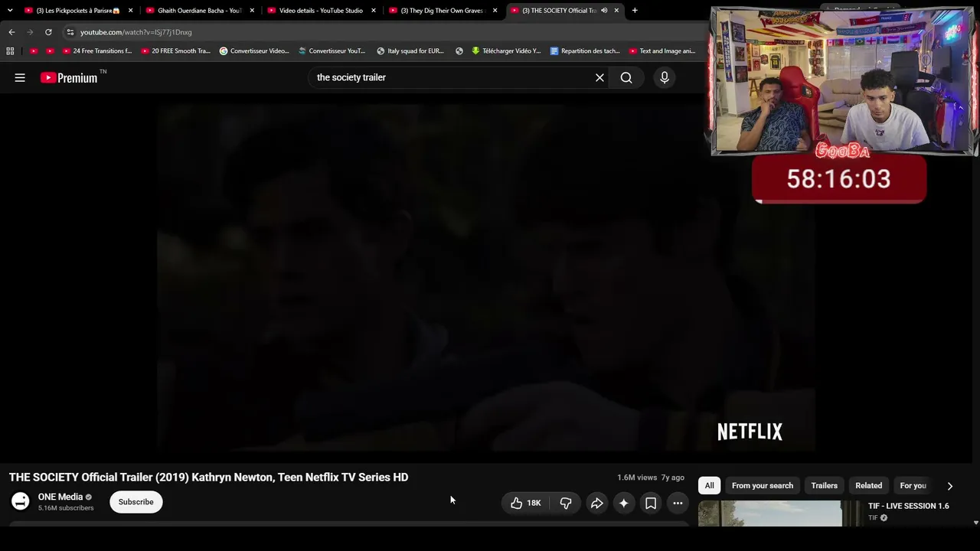The image size is (980, 551).
Task: Open the YouTube guide hamburger menu
Action: coord(20,77)
